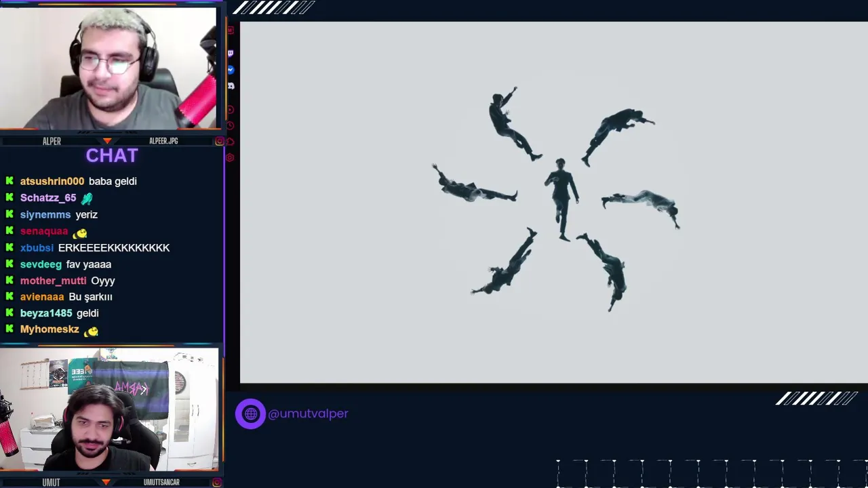
Task: Click the chat message "fav yaaaa"
Action: (89, 264)
